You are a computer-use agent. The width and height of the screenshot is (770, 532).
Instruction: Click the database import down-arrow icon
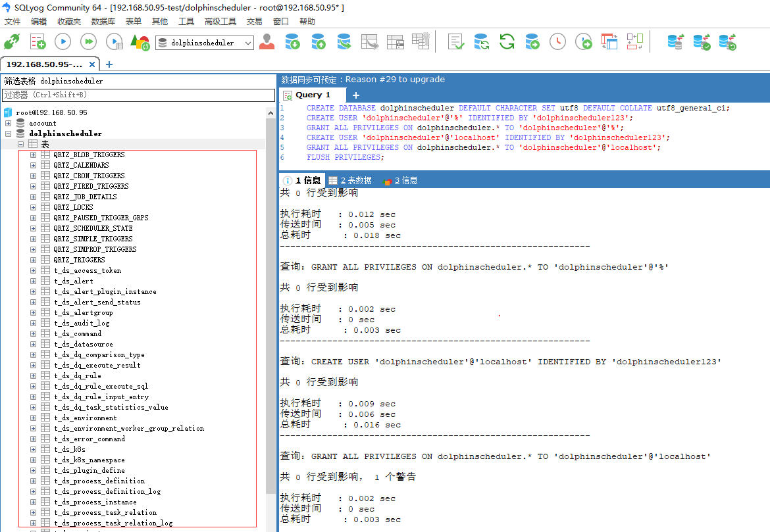[292, 41]
